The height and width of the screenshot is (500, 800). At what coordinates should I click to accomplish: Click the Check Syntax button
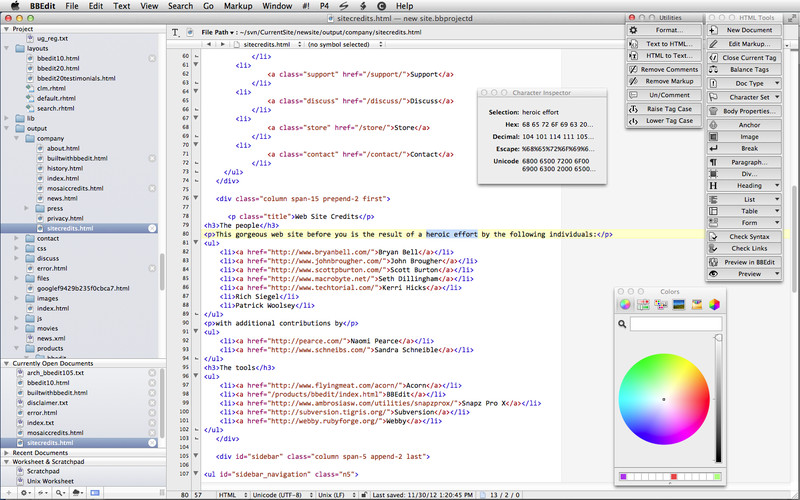pos(749,236)
